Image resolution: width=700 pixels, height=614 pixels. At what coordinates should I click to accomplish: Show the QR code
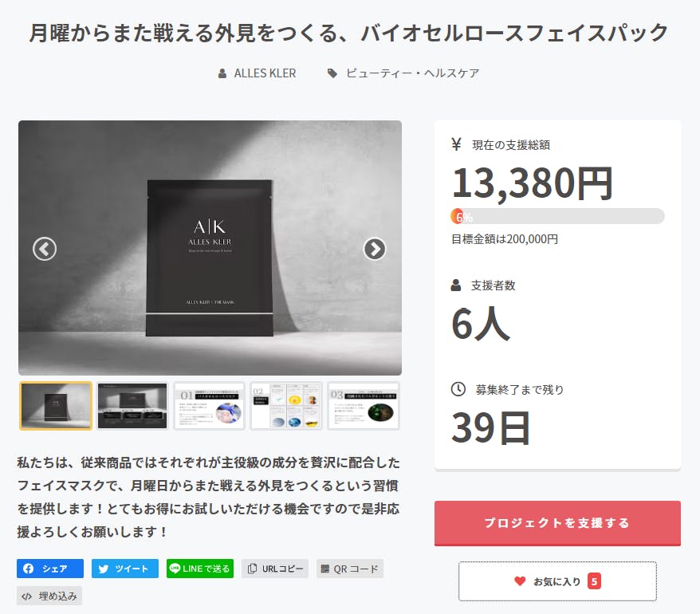coord(350,569)
